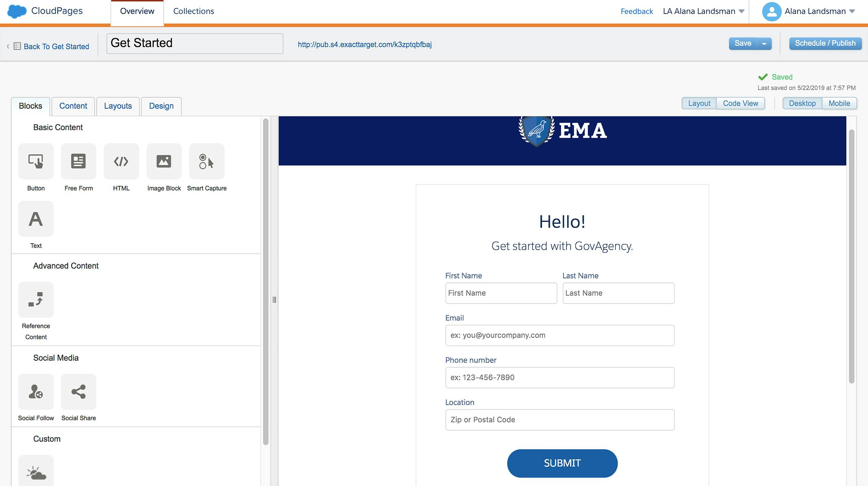Switch to the Desktop preview mode
Image resolution: width=868 pixels, height=486 pixels.
tap(802, 103)
